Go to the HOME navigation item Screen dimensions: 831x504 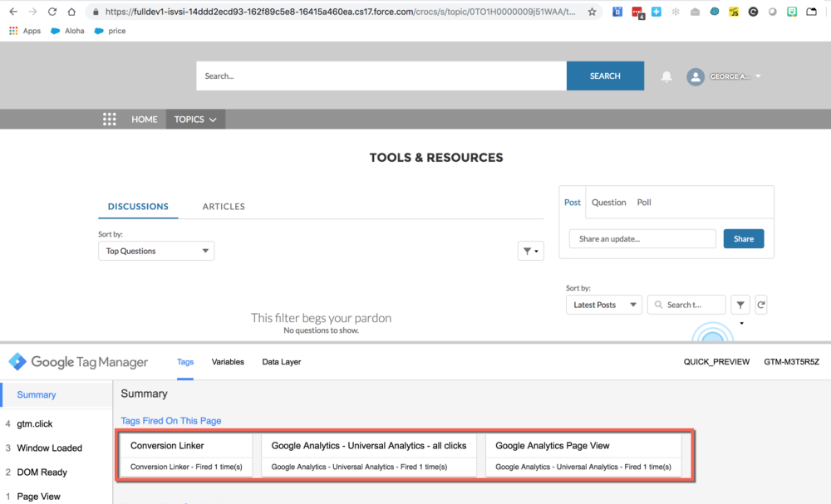144,119
